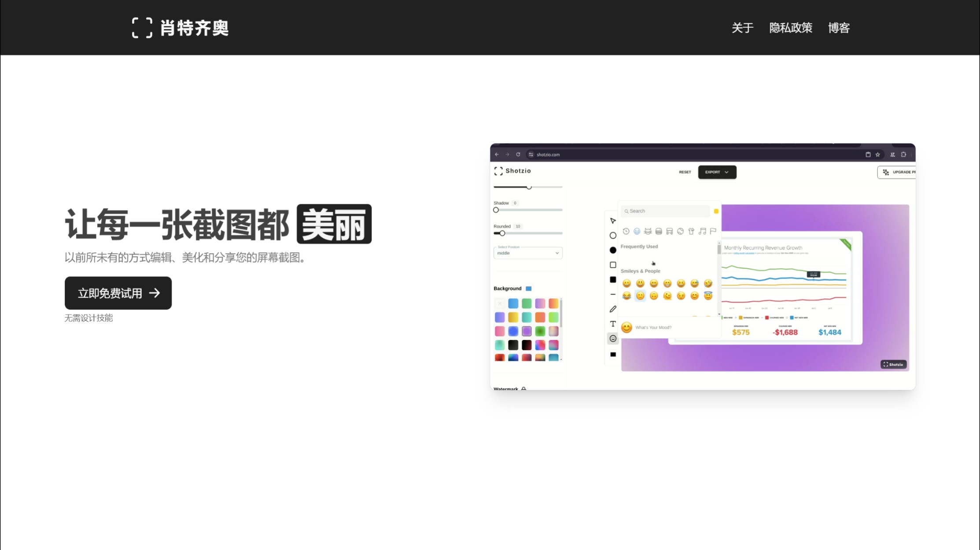Select the outlined circle shape tool
The height and width of the screenshot is (550, 980).
coord(613,236)
